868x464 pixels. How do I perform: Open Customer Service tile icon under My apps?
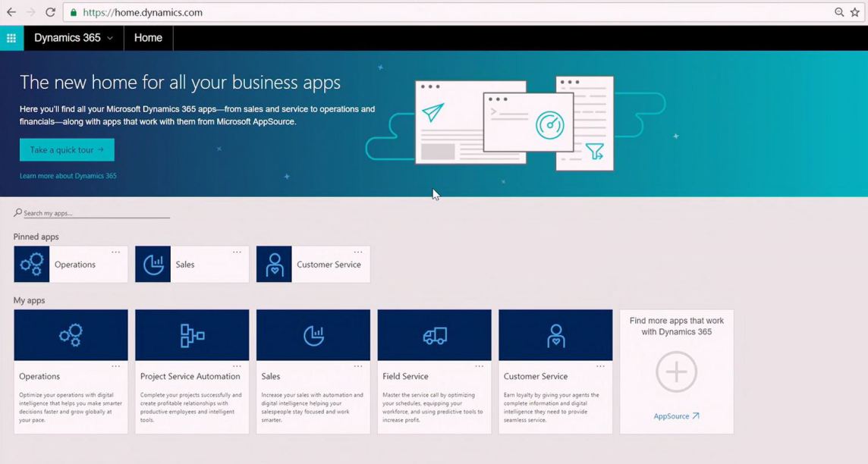pos(556,335)
